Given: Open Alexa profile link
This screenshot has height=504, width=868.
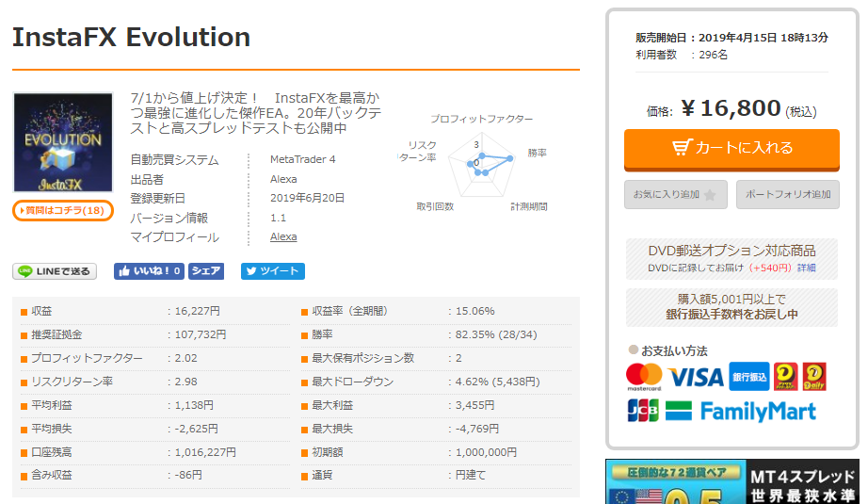Looking at the screenshot, I should tap(283, 236).
